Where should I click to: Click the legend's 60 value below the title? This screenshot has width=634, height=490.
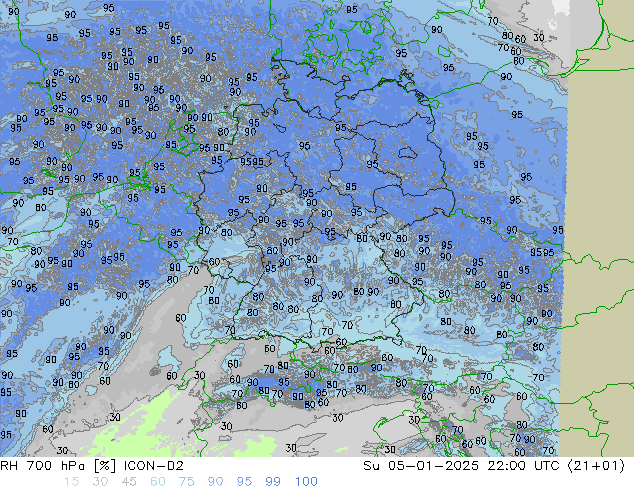[158, 482]
